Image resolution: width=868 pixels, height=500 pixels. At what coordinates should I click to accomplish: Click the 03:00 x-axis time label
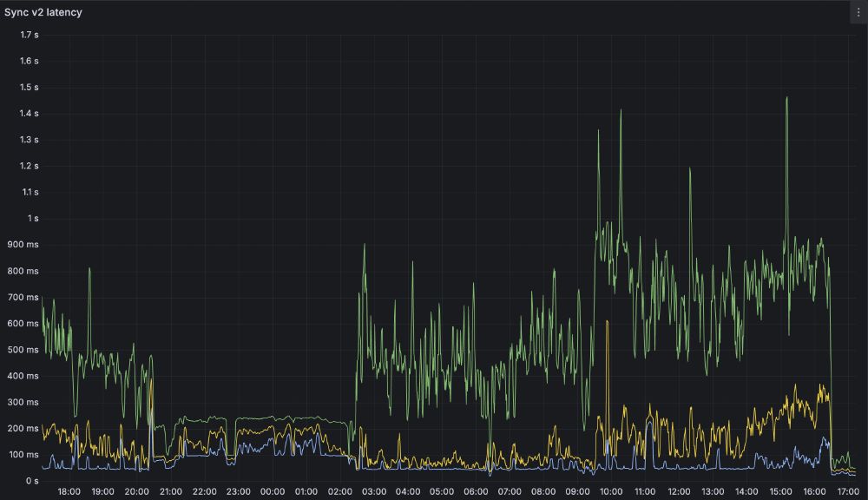374,491
